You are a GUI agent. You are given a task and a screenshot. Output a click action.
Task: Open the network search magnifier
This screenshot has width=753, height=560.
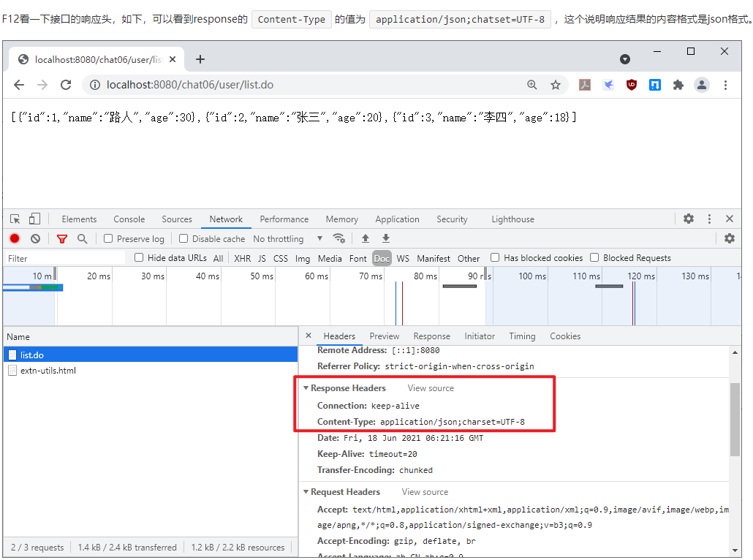coord(83,238)
